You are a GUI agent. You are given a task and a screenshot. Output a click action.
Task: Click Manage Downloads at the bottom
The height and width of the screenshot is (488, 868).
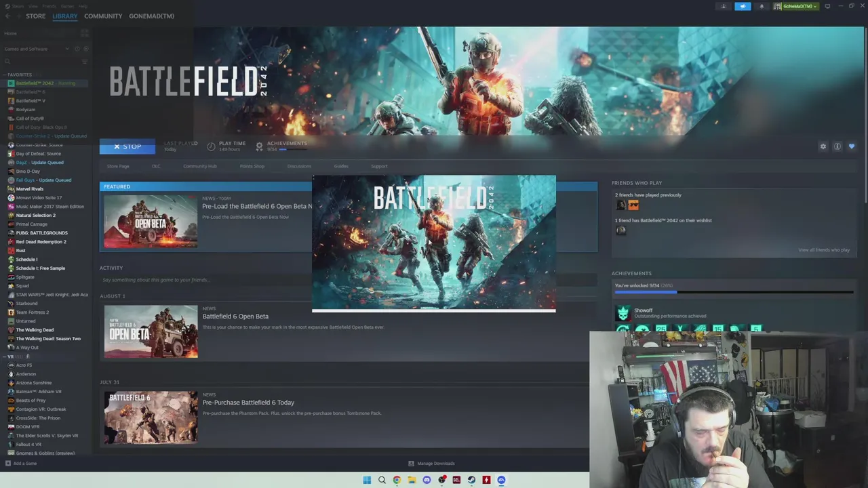click(436, 464)
